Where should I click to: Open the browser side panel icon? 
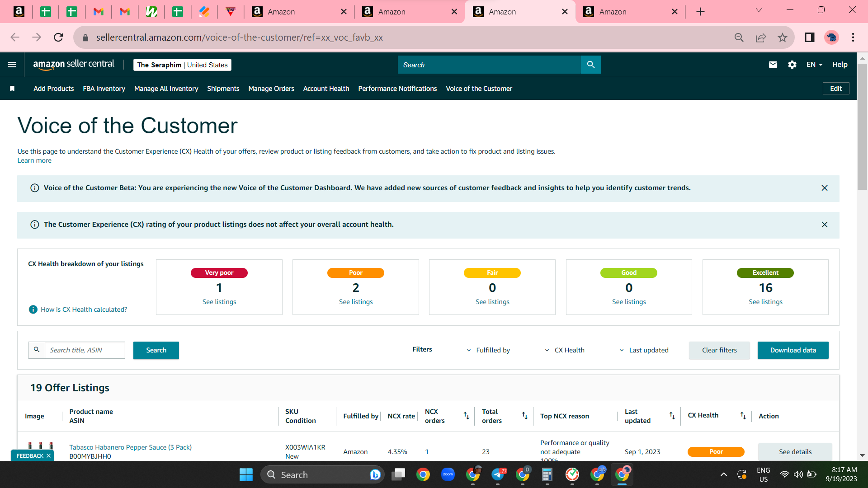(810, 38)
